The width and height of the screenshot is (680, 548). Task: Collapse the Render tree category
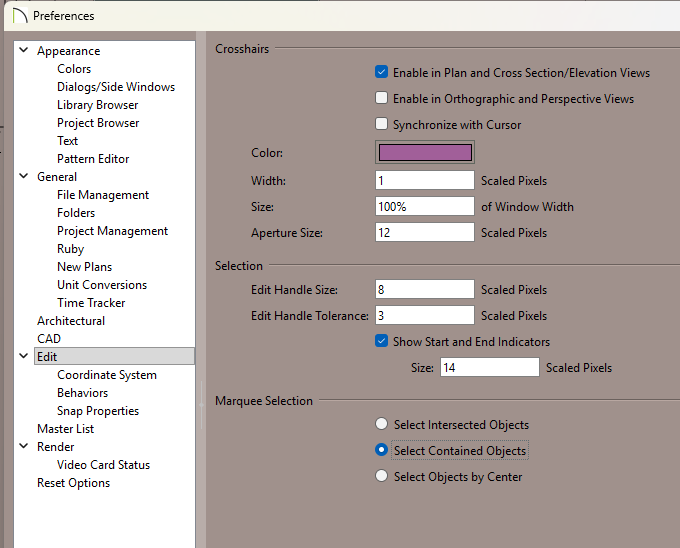coord(24,447)
